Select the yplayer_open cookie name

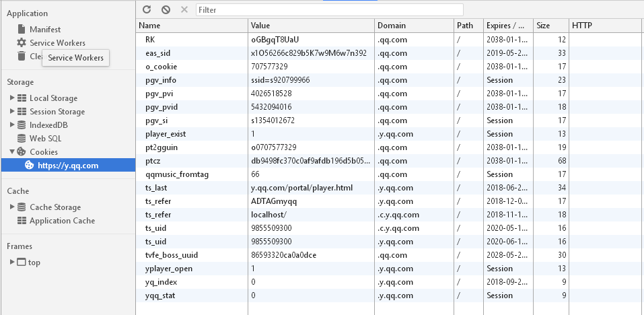169,269
